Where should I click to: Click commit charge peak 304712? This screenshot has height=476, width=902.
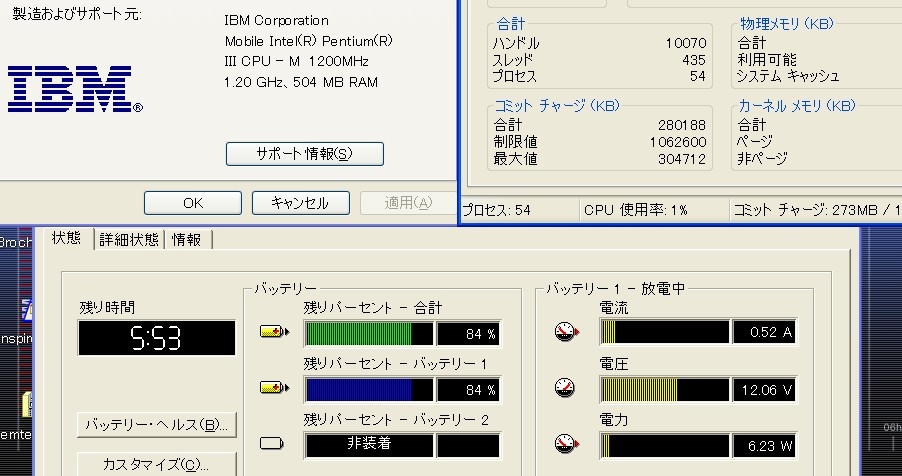click(682, 159)
